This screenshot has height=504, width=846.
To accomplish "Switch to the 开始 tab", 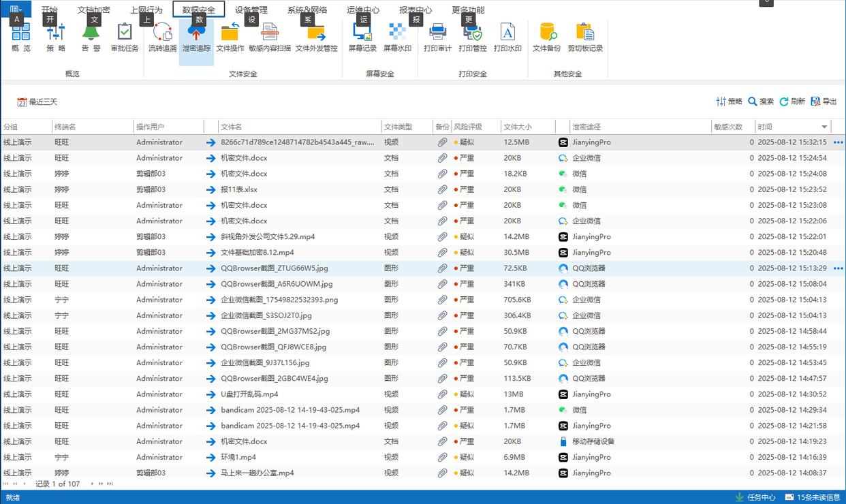I will [50, 10].
